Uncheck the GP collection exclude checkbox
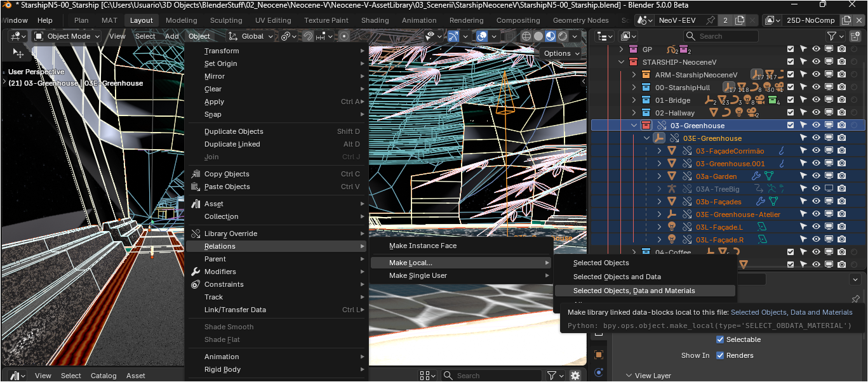 pyautogui.click(x=791, y=49)
